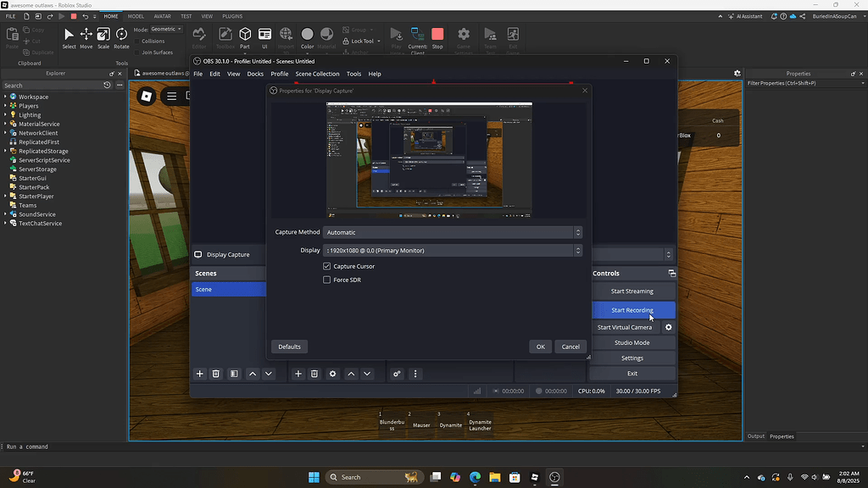Delete the scene using the trash icon
Viewport: 868px width, 488px height.
coord(215,374)
